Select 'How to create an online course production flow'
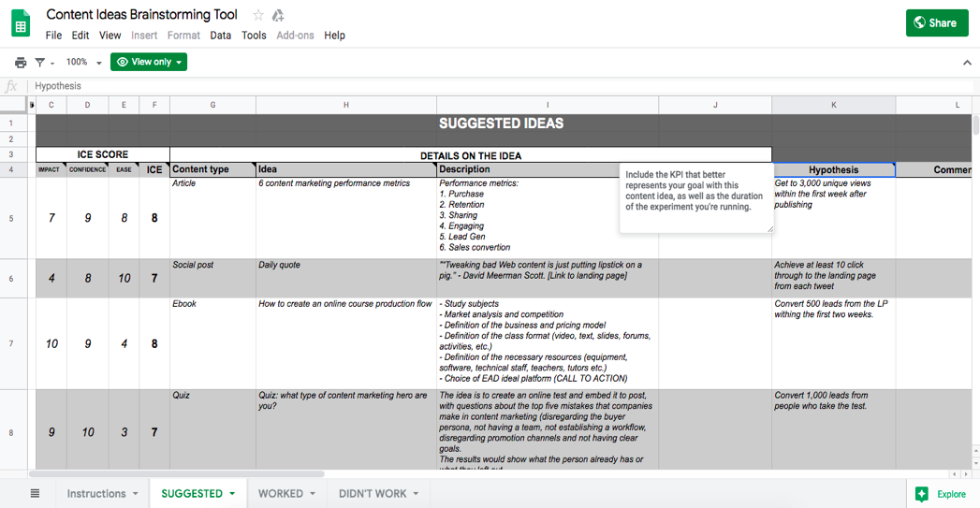Screen dimensions: 980x508 tap(345, 343)
